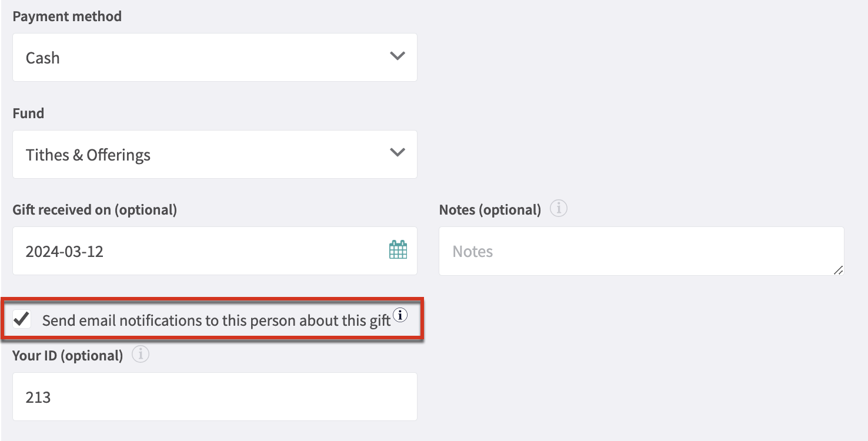Click the chevron arrow on Payment method
Image resolution: width=868 pixels, height=441 pixels.
coord(398,56)
